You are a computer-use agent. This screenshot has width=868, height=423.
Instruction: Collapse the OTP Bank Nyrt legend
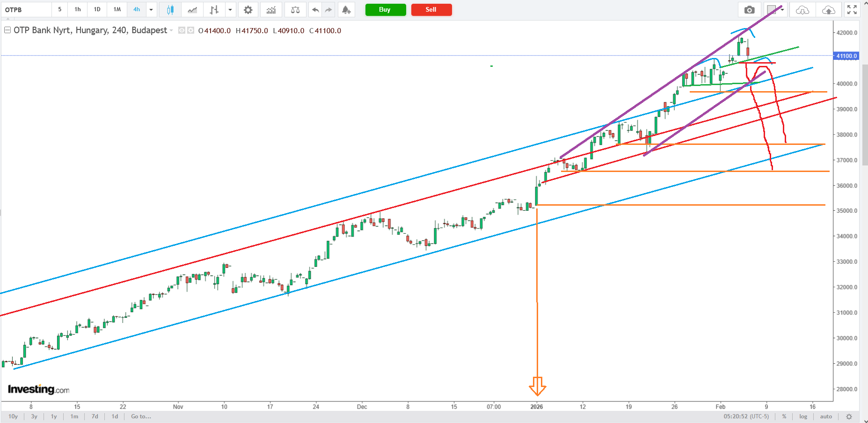[7, 30]
